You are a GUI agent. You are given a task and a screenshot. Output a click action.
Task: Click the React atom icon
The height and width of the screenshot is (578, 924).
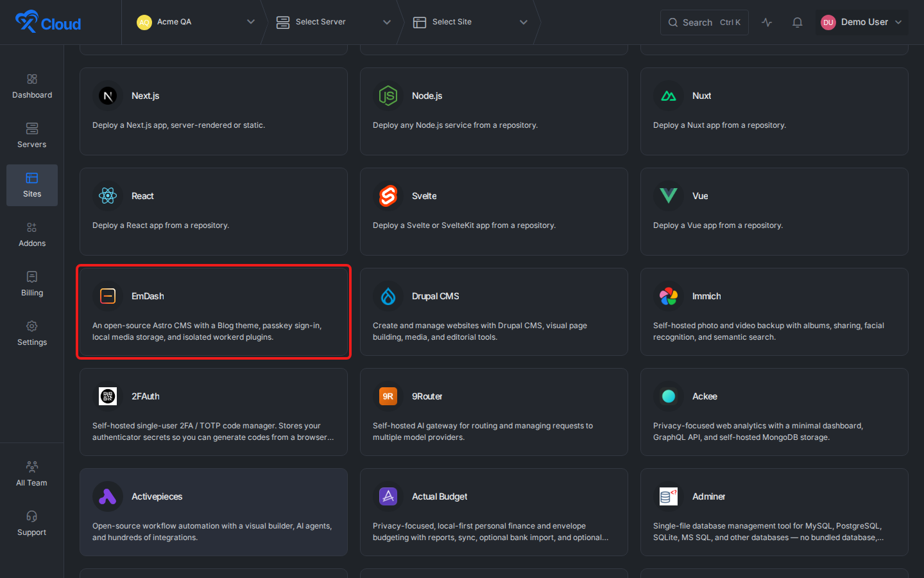point(108,196)
